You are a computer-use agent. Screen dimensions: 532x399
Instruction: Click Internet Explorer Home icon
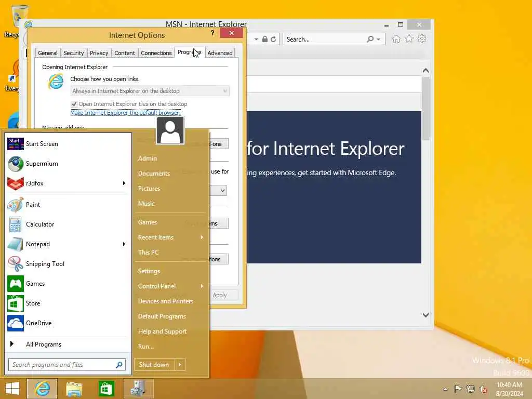click(396, 39)
